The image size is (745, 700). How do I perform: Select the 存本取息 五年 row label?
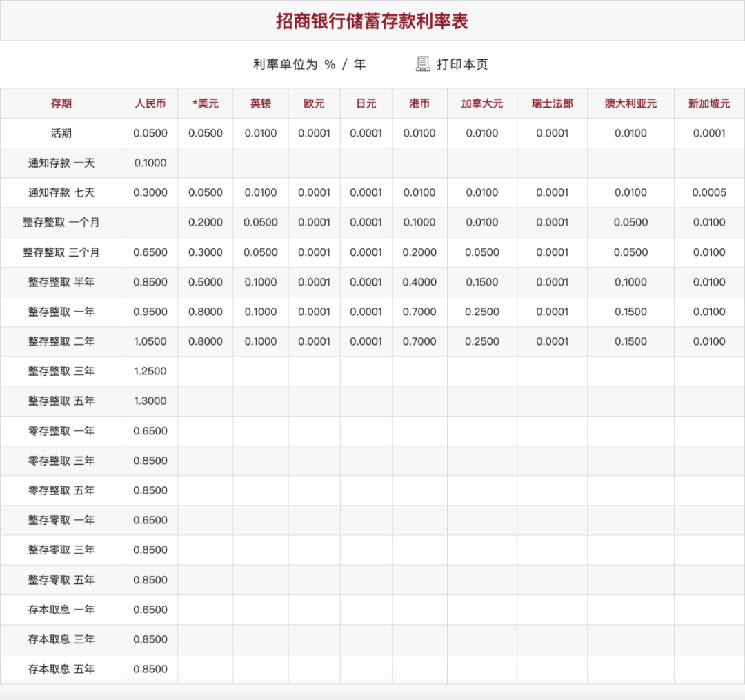(61, 669)
